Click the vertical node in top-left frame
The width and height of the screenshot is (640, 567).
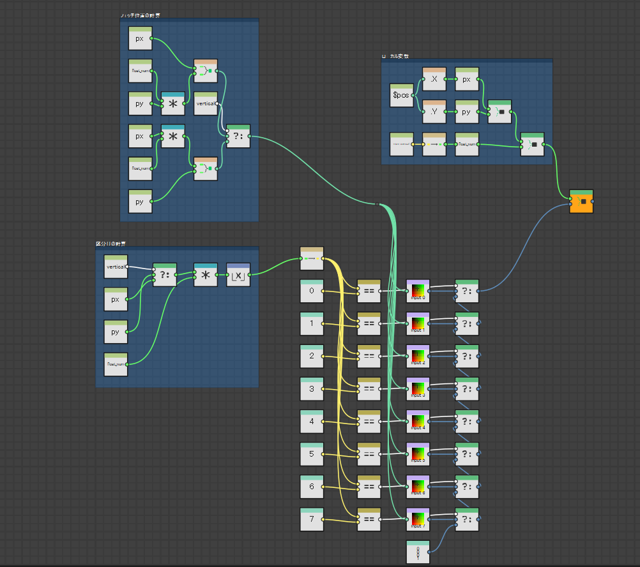205,103
